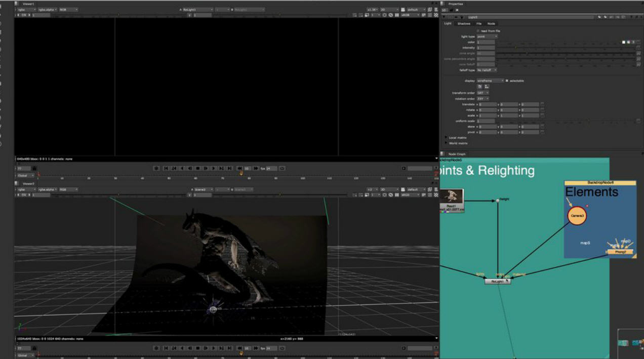
Task: Toggle the IP input process button in Viewer2 toolbar
Action: 423,195
